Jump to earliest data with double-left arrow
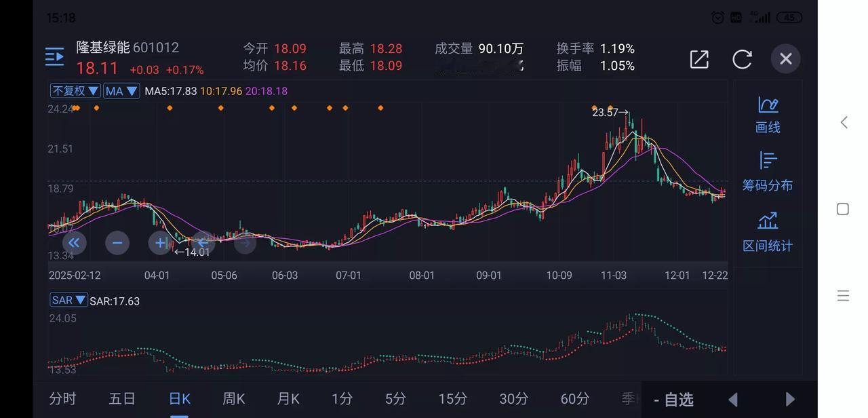 pos(74,242)
